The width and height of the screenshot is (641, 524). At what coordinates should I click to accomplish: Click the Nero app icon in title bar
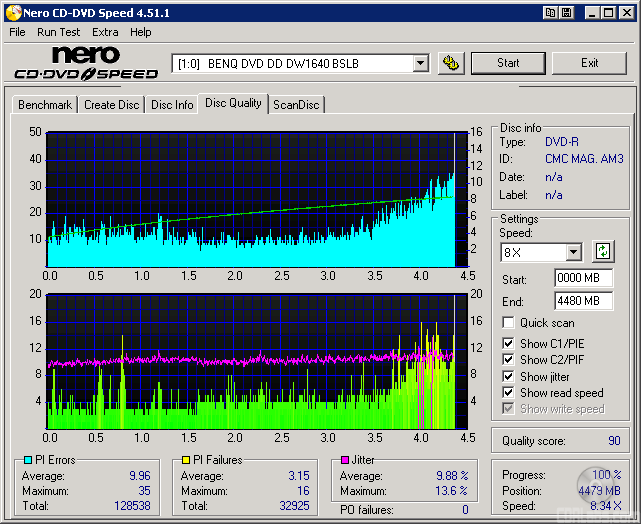coord(12,13)
